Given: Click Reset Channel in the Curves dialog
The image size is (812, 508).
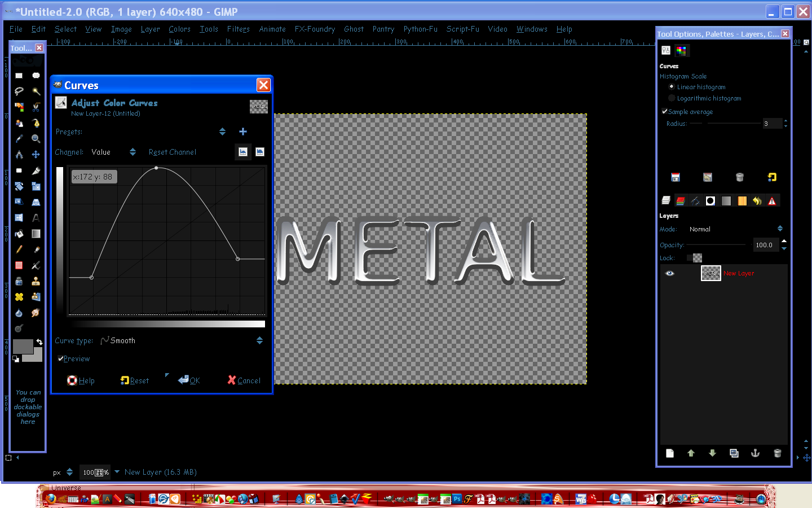Looking at the screenshot, I should (x=172, y=152).
